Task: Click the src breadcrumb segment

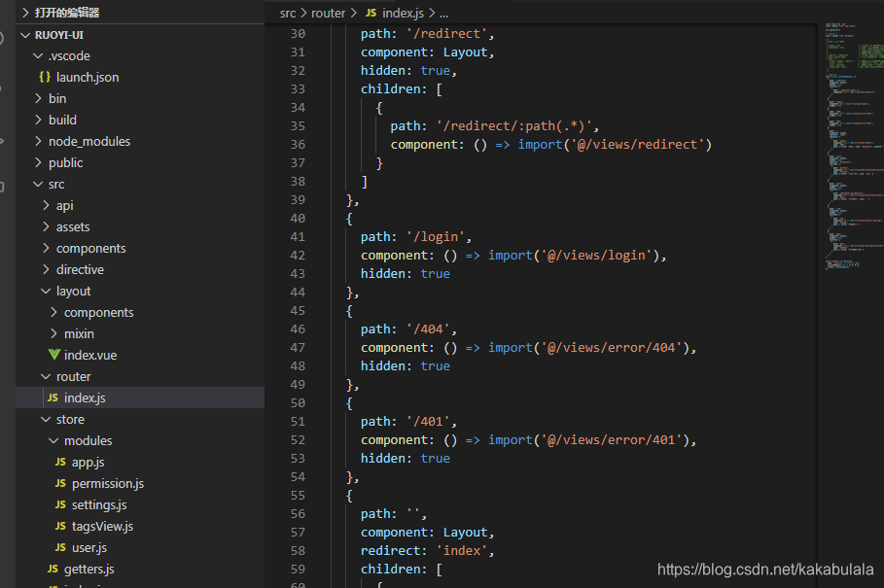Action: point(288,13)
